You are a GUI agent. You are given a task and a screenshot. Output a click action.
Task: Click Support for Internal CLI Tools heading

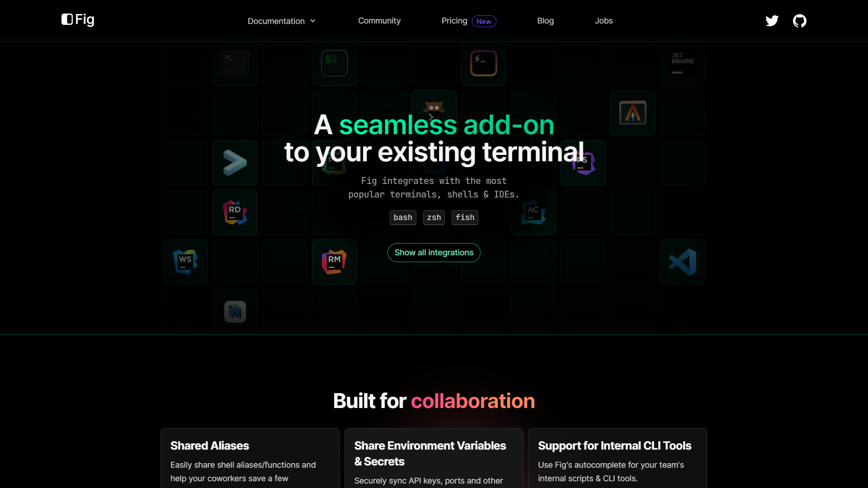pos(614,446)
